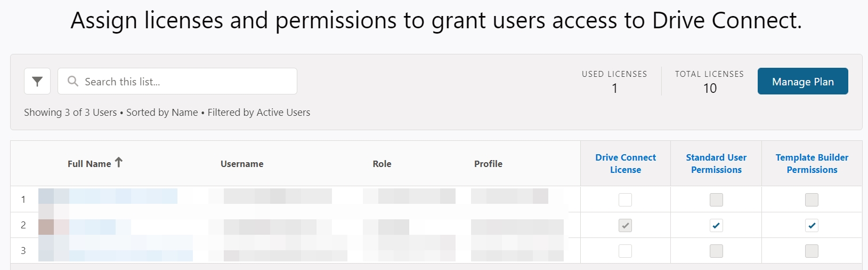
Task: Check Drive Connect License for row 3
Action: tap(625, 251)
